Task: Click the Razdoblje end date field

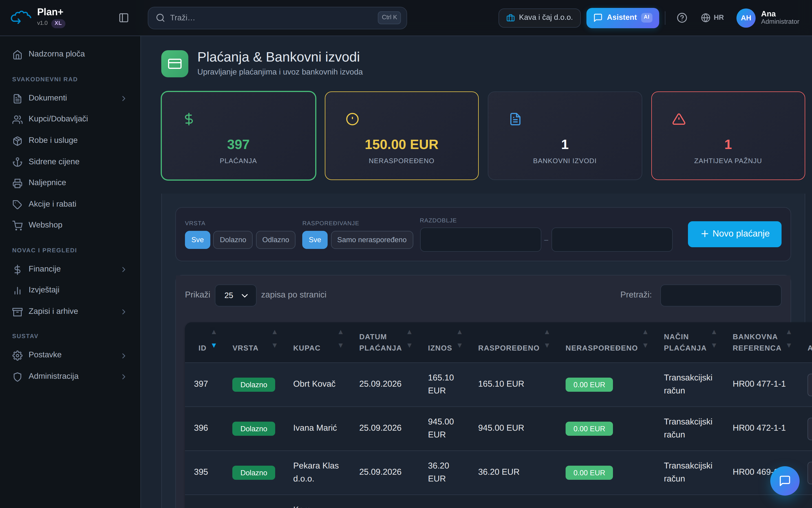Action: (x=612, y=240)
